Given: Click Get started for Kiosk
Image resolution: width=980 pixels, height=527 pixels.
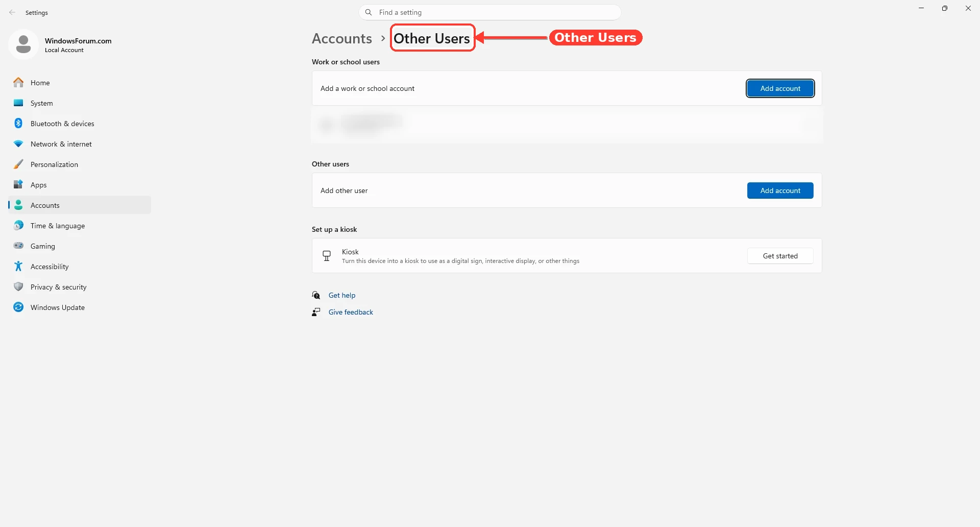Looking at the screenshot, I should tap(780, 256).
